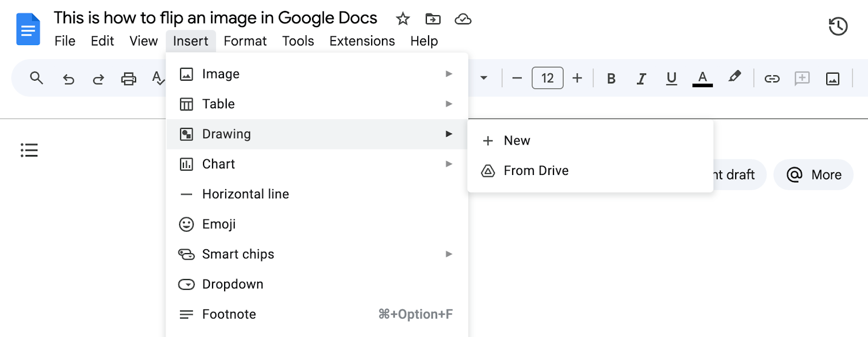Open the Tools menu

click(298, 41)
